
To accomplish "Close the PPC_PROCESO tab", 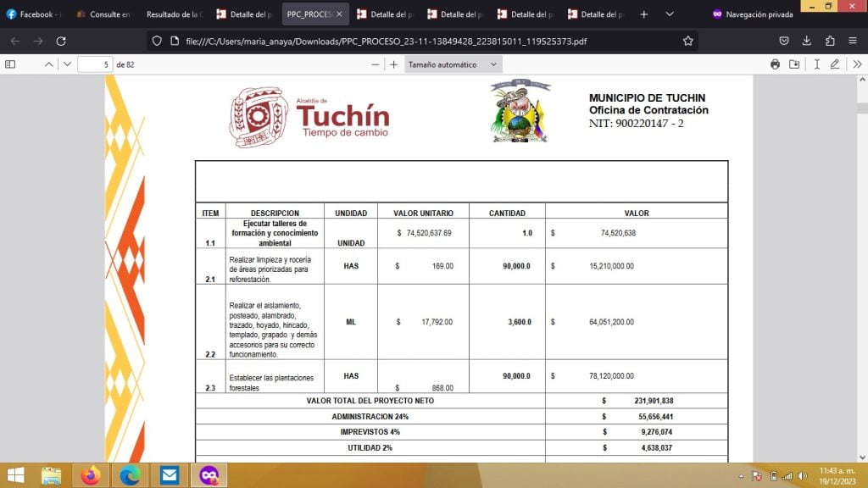I will pos(339,14).
